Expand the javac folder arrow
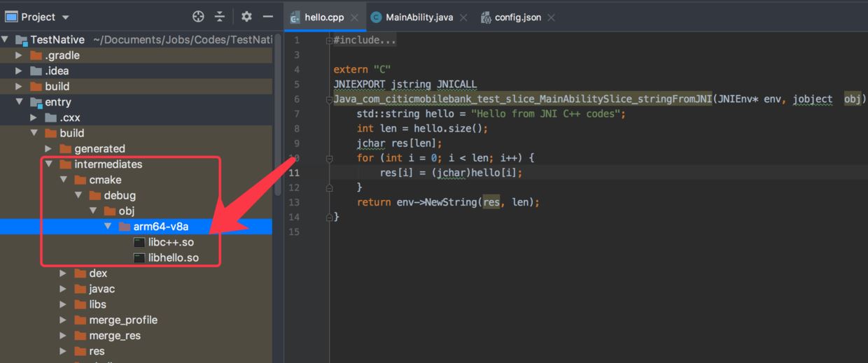Screen dimensions: 868x363 64,289
